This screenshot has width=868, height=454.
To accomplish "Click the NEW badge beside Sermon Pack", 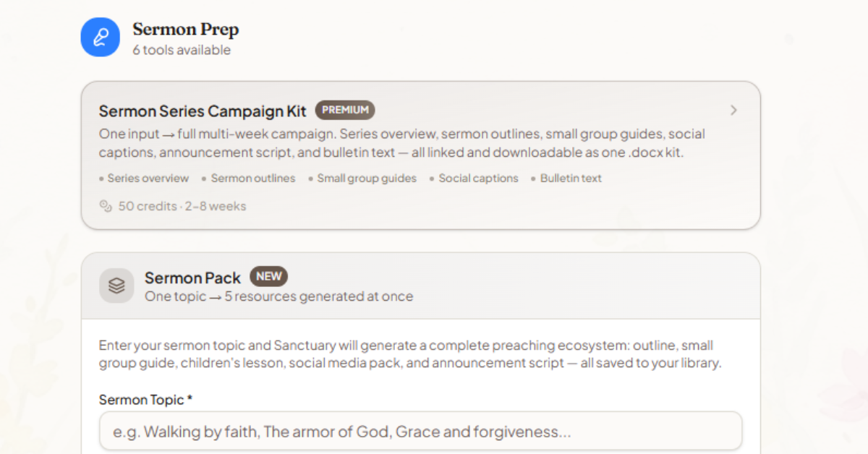I will coord(269,276).
